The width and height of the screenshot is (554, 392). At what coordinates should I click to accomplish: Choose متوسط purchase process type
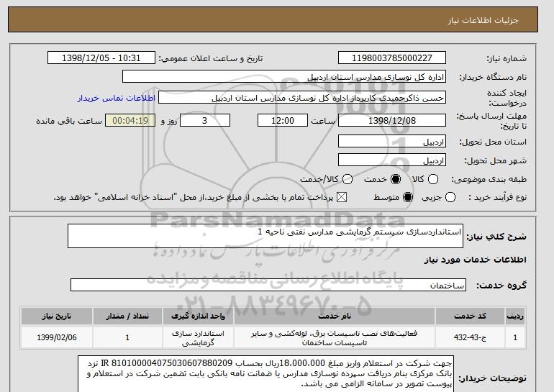click(x=408, y=197)
